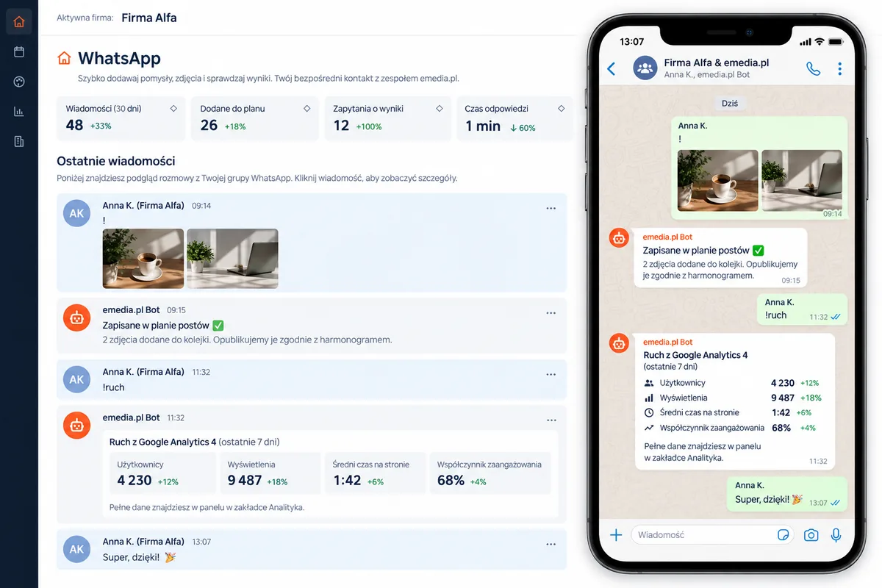This screenshot has height=588, width=882.
Task: Tap the microphone icon in phone chat
Action: pos(836,535)
